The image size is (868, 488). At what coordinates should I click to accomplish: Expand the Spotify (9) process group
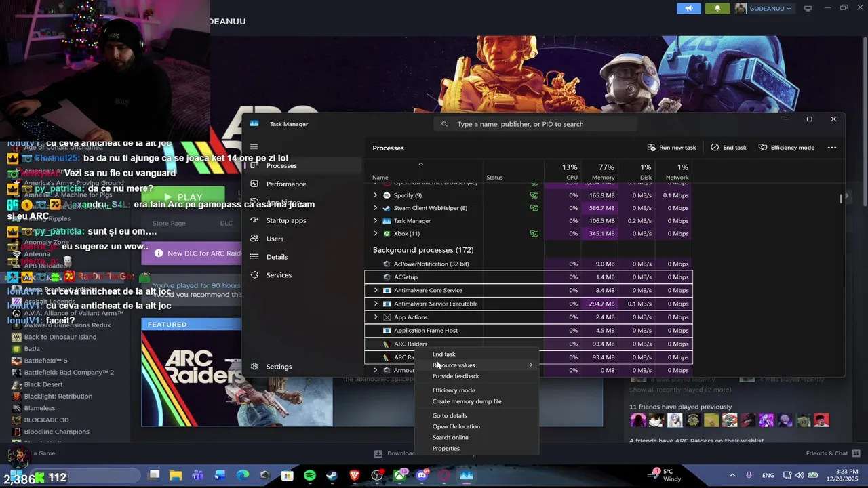pyautogui.click(x=376, y=195)
